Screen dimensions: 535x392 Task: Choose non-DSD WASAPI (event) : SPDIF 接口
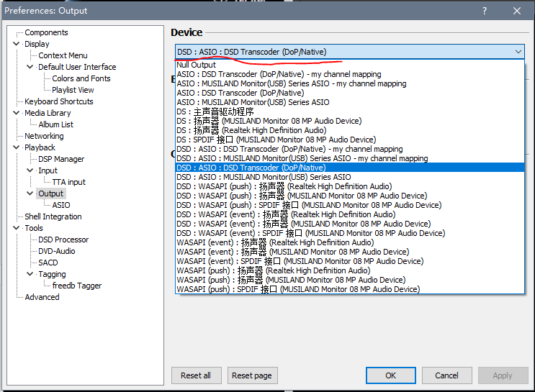click(350, 261)
